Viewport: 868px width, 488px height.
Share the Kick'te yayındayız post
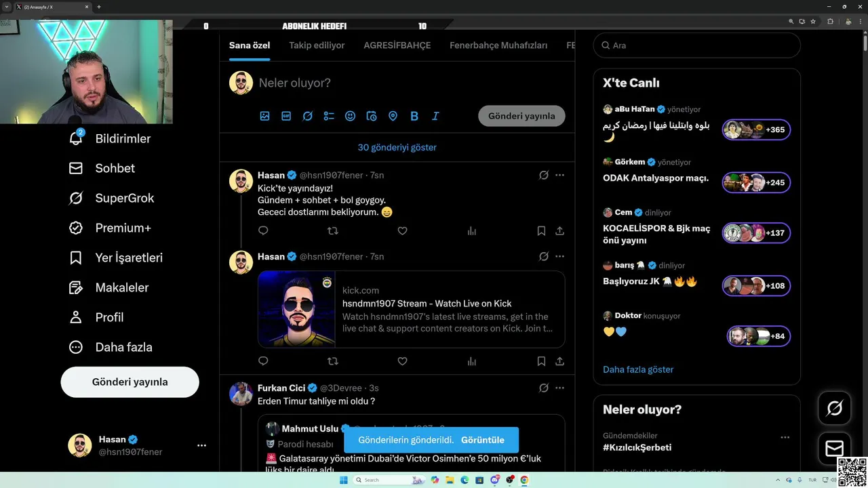click(559, 230)
